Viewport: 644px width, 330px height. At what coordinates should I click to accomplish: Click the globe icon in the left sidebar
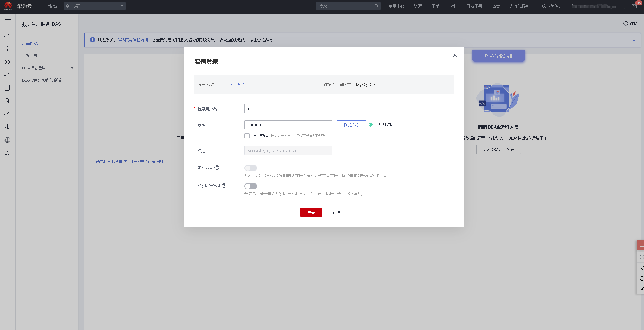coord(8,140)
